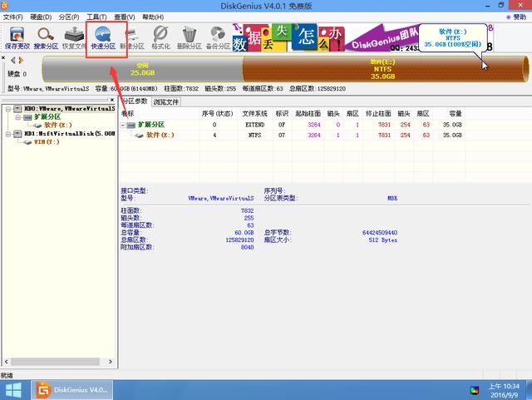Collapse 扩展分区 row in partition table
The width and height of the screenshot is (532, 400).
(123, 126)
